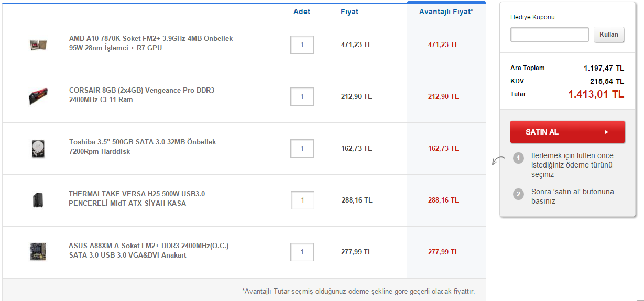Click the Toshiba harddisk product image

[39, 148]
